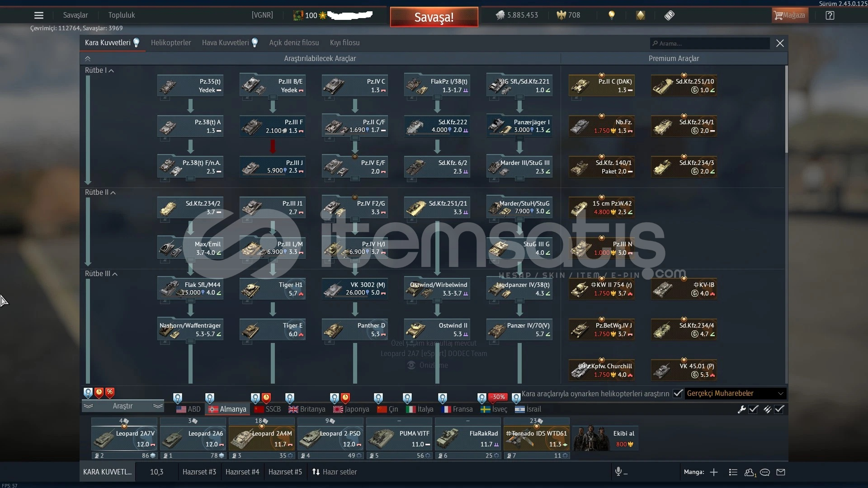Select the Pz.IV F2/G tank
868x488 pixels.
355,208
